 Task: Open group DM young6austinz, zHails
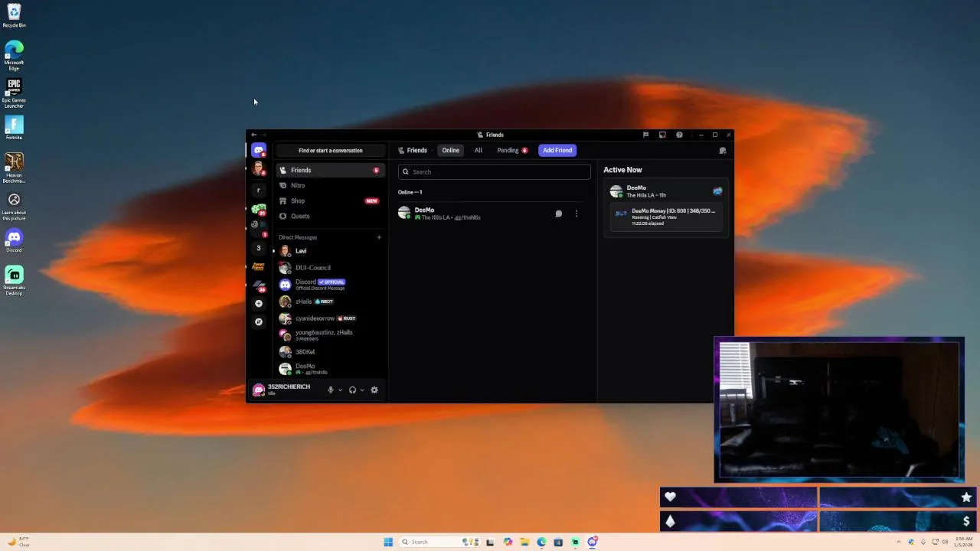[331, 335]
